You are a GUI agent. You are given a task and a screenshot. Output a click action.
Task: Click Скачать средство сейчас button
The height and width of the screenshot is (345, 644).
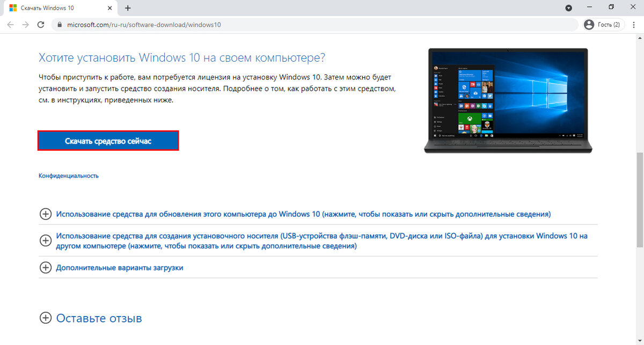[x=108, y=140]
